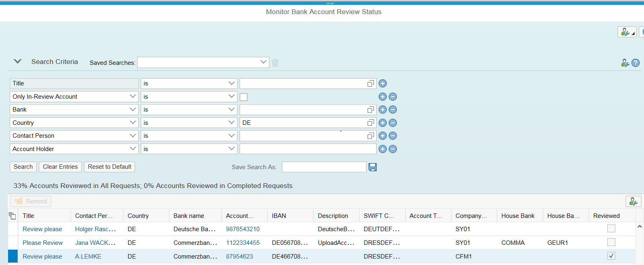Click the SWIFT Code column header
Image resolution: width=644 pixels, height=265 pixels.
point(379,216)
